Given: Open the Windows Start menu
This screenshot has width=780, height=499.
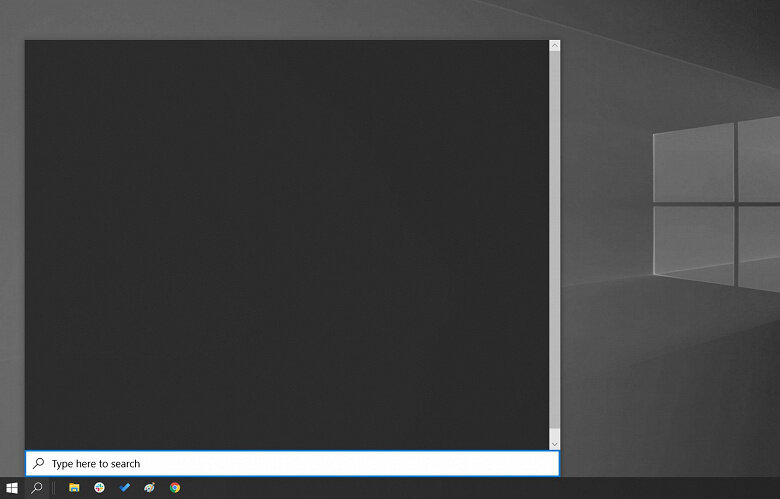Looking at the screenshot, I should [12, 488].
